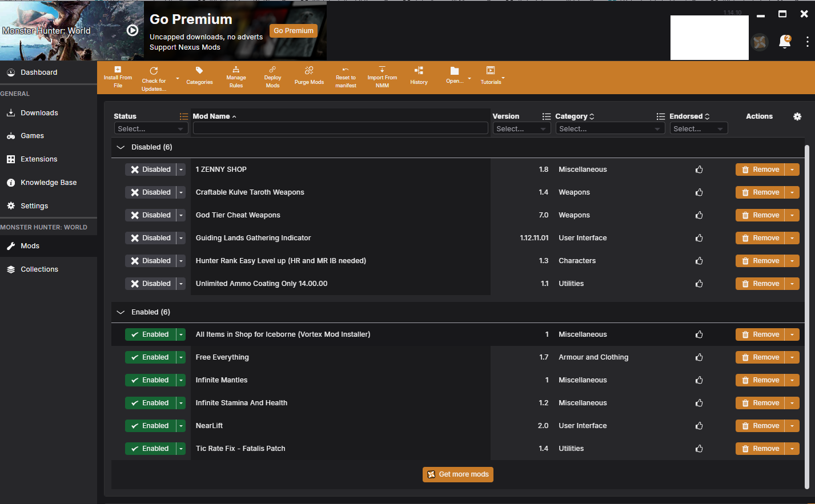The image size is (815, 504).
Task: Open History toolbar icon
Action: [x=419, y=70]
